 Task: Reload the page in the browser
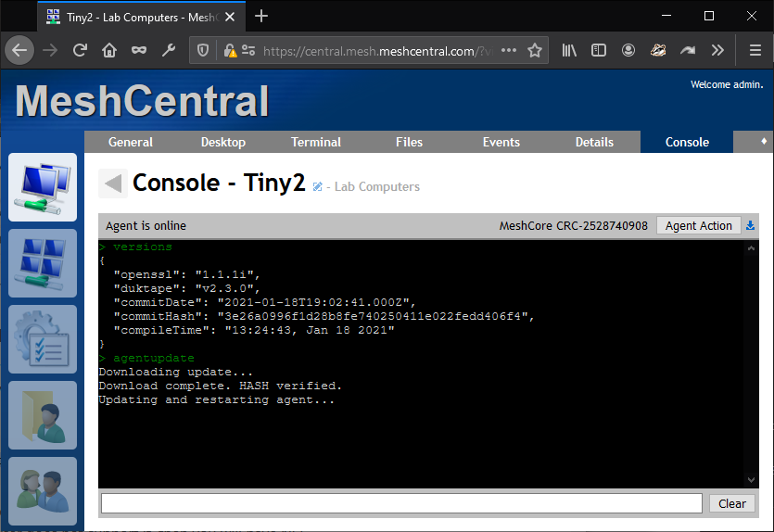click(80, 50)
